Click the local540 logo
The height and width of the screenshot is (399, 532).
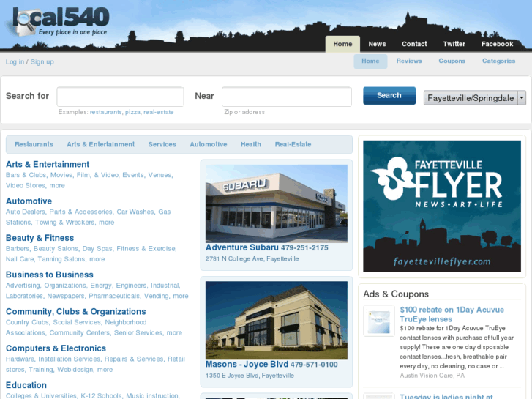point(59,21)
